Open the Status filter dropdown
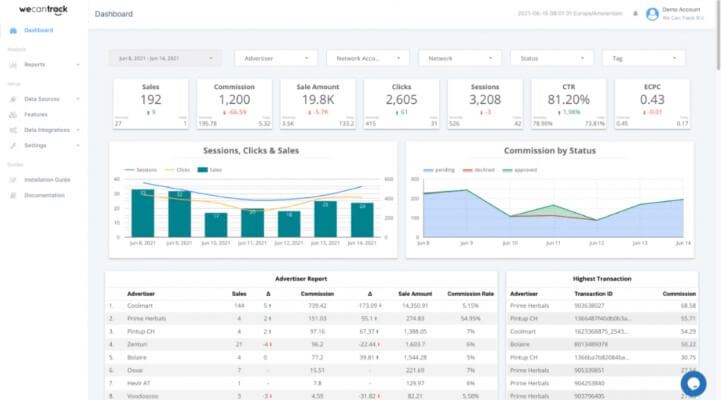The width and height of the screenshot is (721, 400). pos(552,58)
